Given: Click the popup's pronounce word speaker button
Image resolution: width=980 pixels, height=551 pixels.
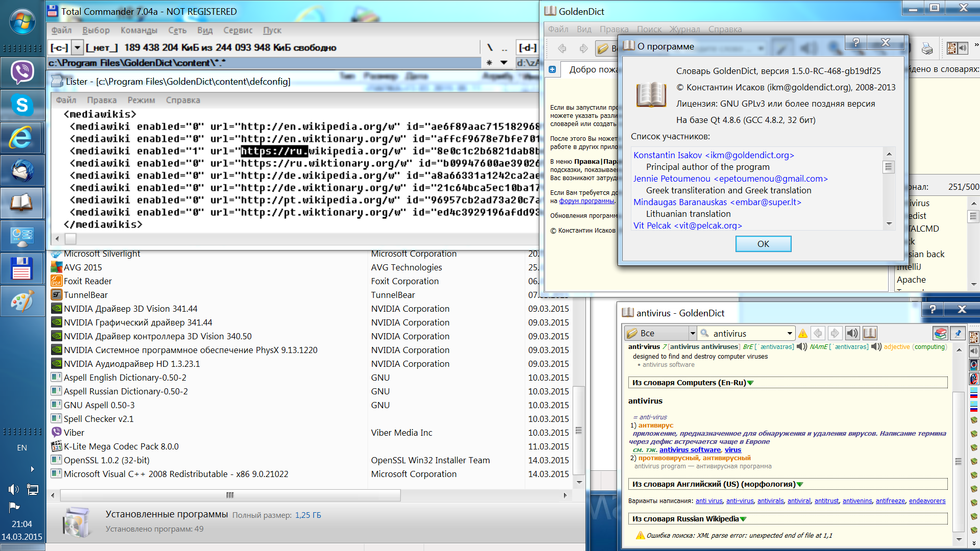Looking at the screenshot, I should [x=852, y=333].
